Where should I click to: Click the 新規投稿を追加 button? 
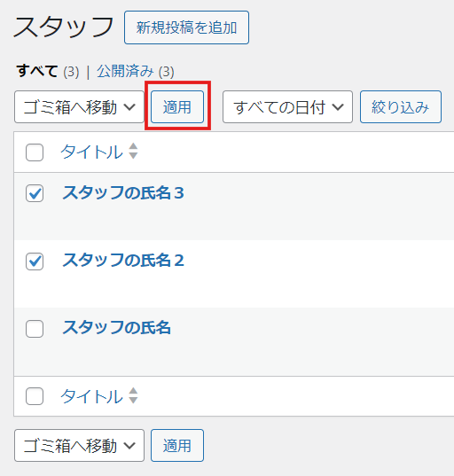click(186, 27)
